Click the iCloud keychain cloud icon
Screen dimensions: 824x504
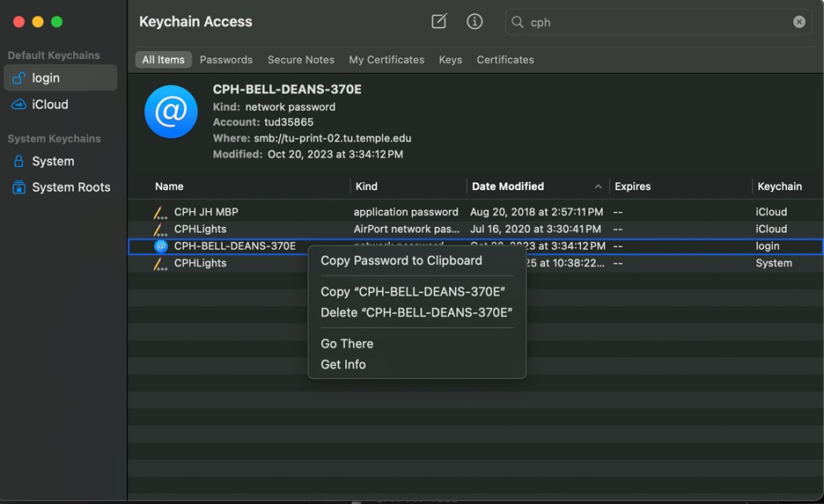point(18,105)
